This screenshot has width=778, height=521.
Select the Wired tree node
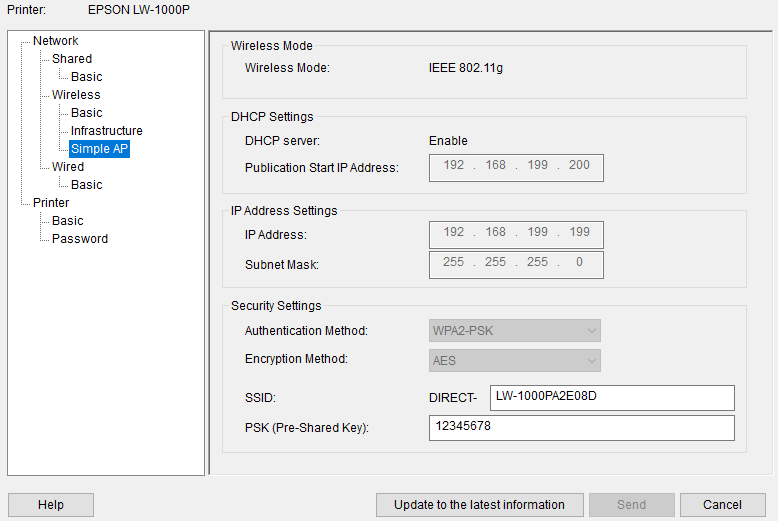pyautogui.click(x=68, y=167)
